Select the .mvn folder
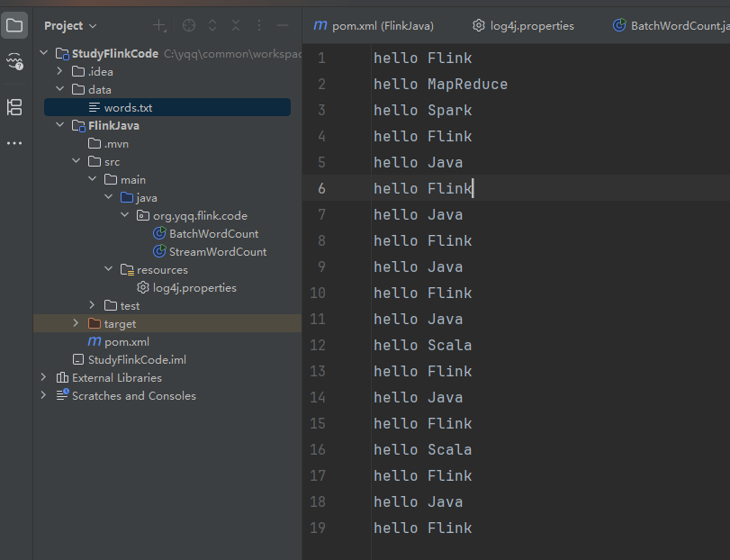This screenshot has height=560, width=730. [109, 144]
